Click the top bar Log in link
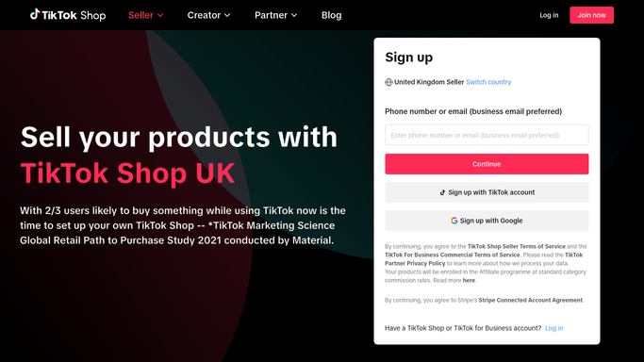 549,15
